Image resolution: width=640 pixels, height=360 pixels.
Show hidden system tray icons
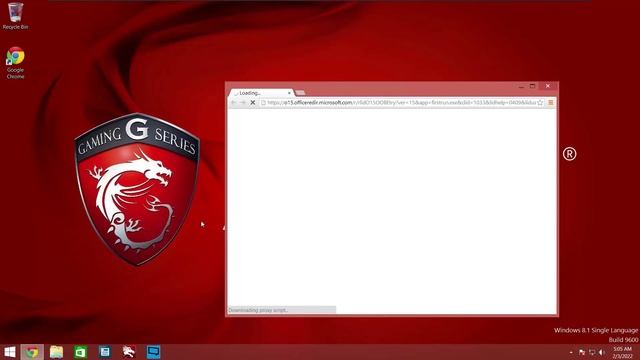coord(571,352)
